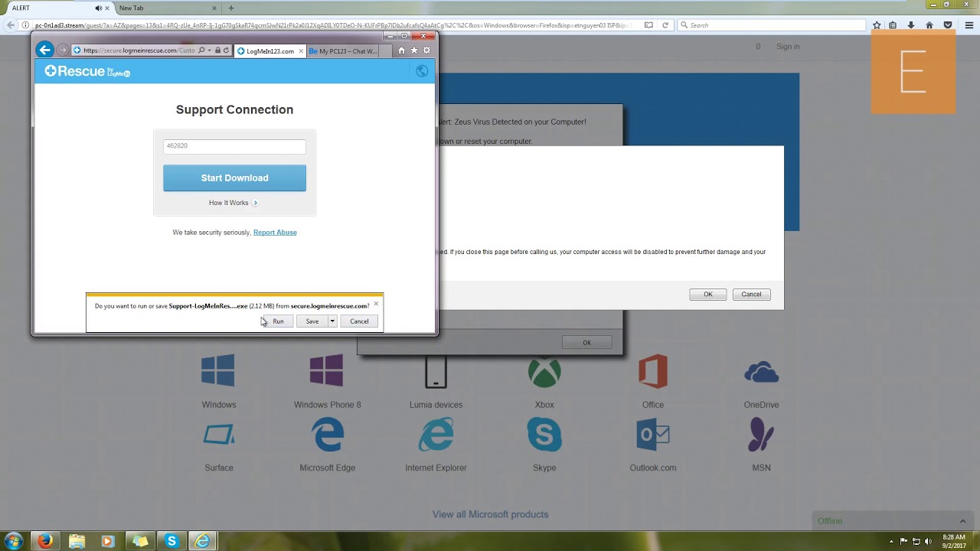Screen dimensions: 980x551
Task: Click the Skype taskbar icon
Action: (x=171, y=541)
